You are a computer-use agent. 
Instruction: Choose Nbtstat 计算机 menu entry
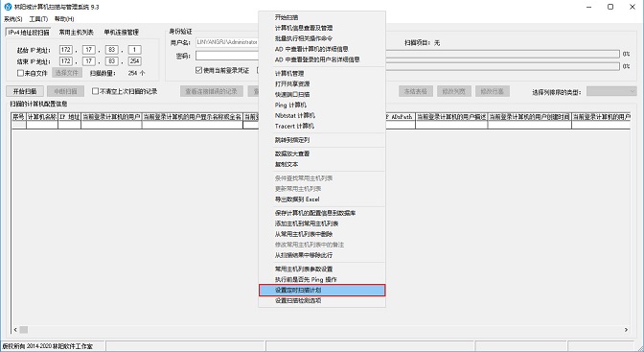click(x=322, y=115)
